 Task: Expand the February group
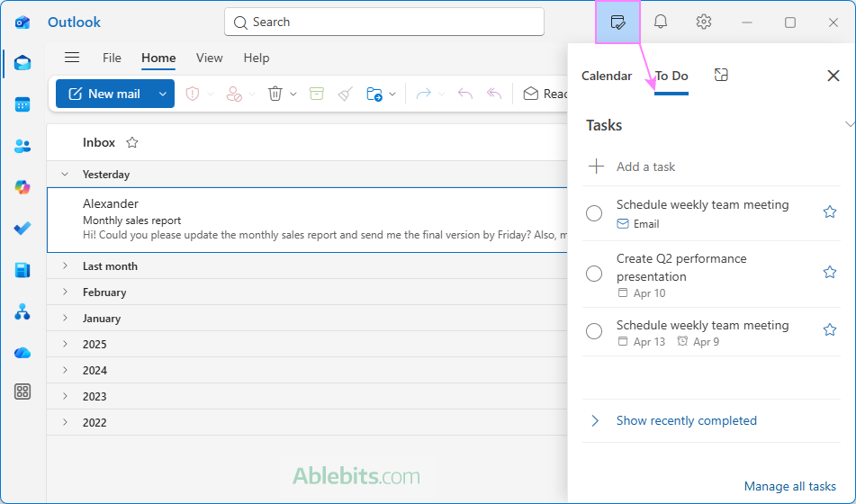coord(65,292)
